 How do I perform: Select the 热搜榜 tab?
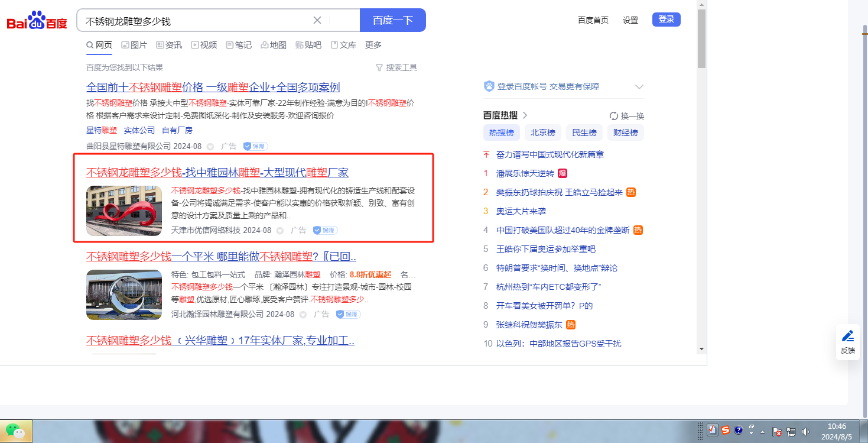point(502,132)
